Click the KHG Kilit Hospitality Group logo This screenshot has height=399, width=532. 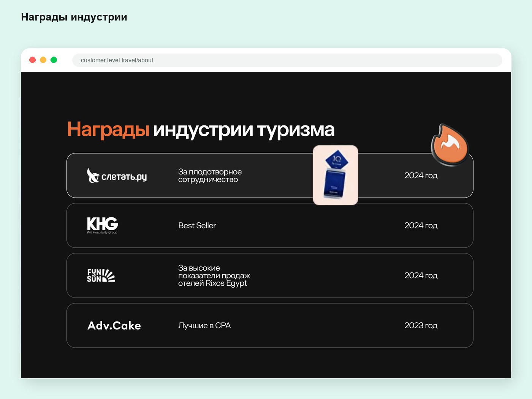pyautogui.click(x=103, y=225)
